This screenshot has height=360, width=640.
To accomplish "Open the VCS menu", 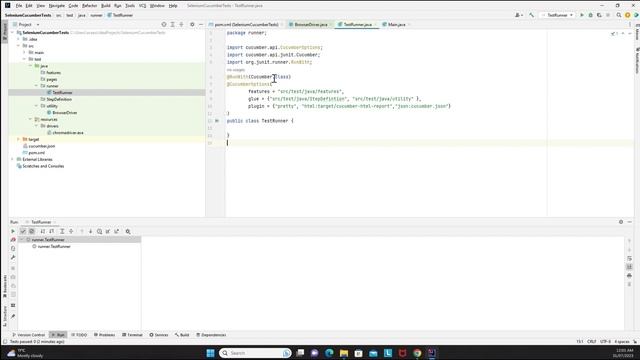I will (x=142, y=6).
